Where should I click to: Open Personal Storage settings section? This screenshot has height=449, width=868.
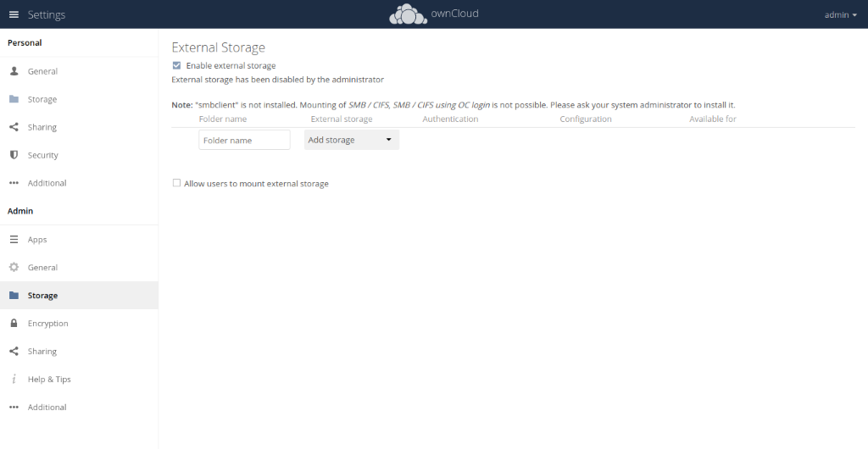pos(42,99)
